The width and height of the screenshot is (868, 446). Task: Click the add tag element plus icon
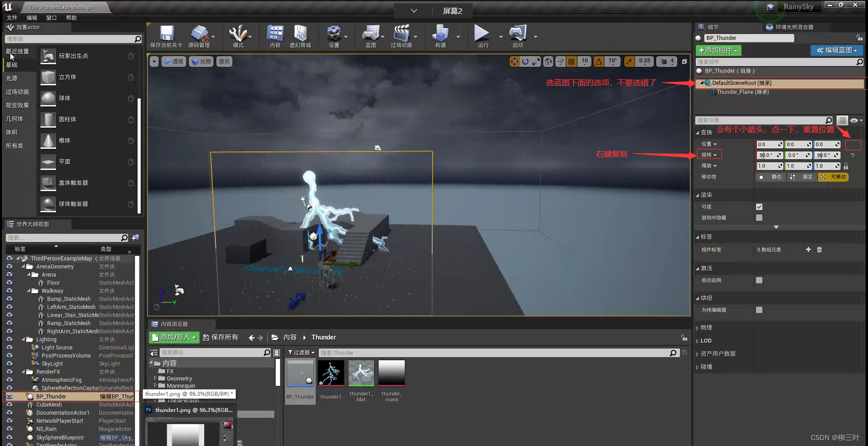[808, 250]
